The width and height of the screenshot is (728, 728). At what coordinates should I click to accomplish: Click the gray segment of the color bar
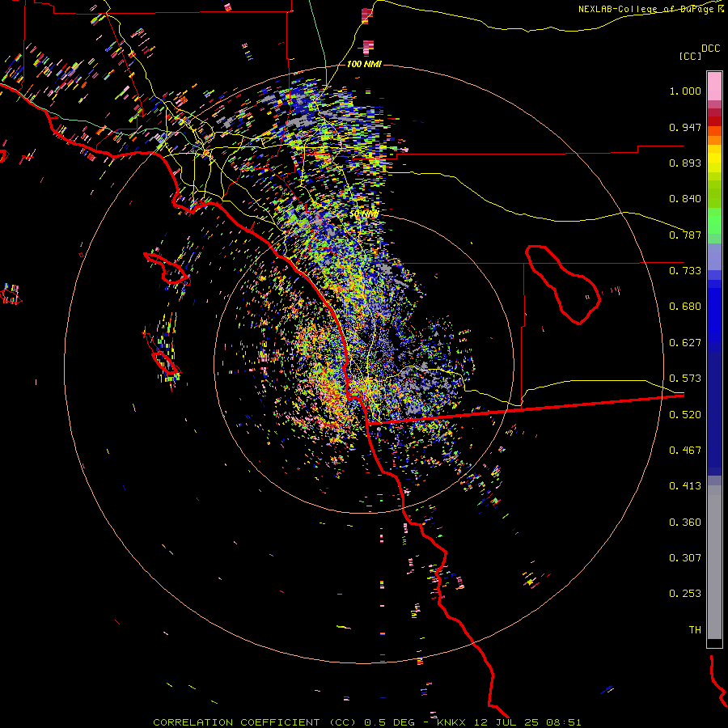714,562
